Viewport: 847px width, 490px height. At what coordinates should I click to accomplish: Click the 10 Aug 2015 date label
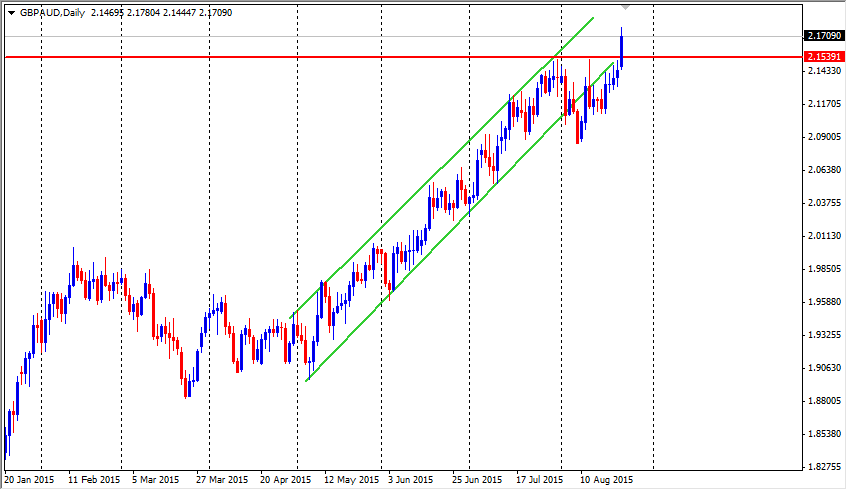[606, 480]
